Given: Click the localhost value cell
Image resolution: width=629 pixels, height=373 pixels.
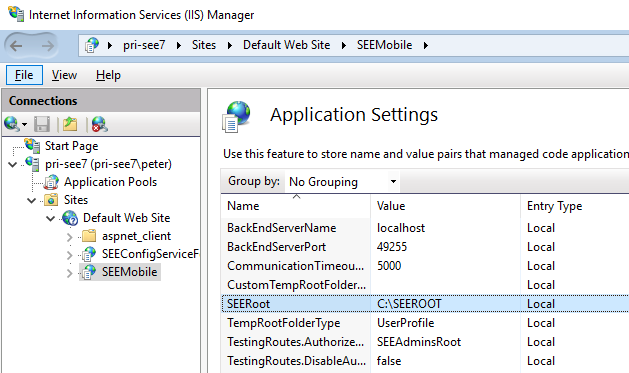Looking at the screenshot, I should tap(401, 228).
